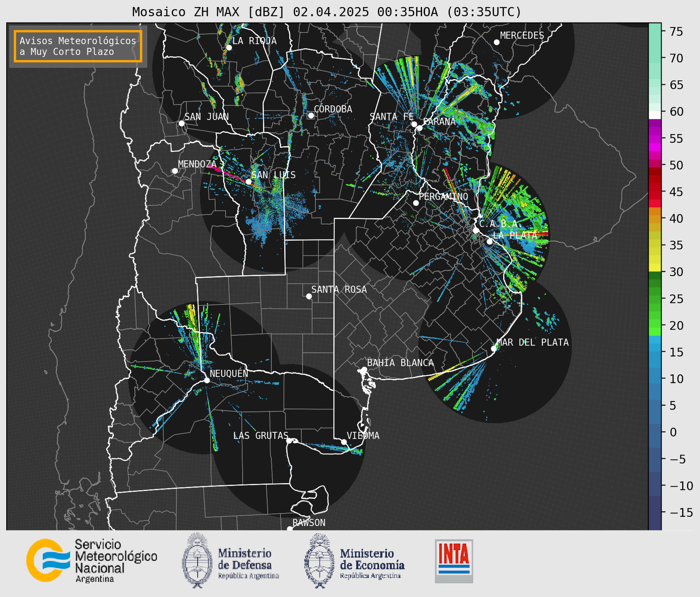Screen dimensions: 700x597
Task: Click the 40 dBZ orange band in colorbar
Action: [x=655, y=218]
